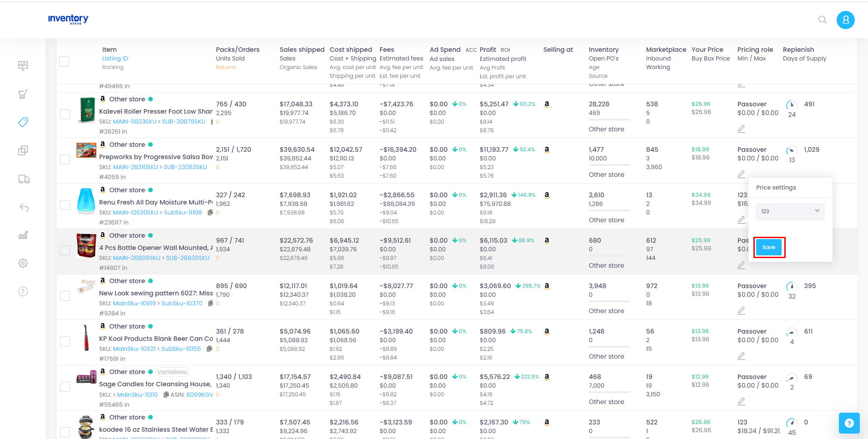Check the Sage Candles row
The width and height of the screenshot is (868, 439).
tap(65, 387)
